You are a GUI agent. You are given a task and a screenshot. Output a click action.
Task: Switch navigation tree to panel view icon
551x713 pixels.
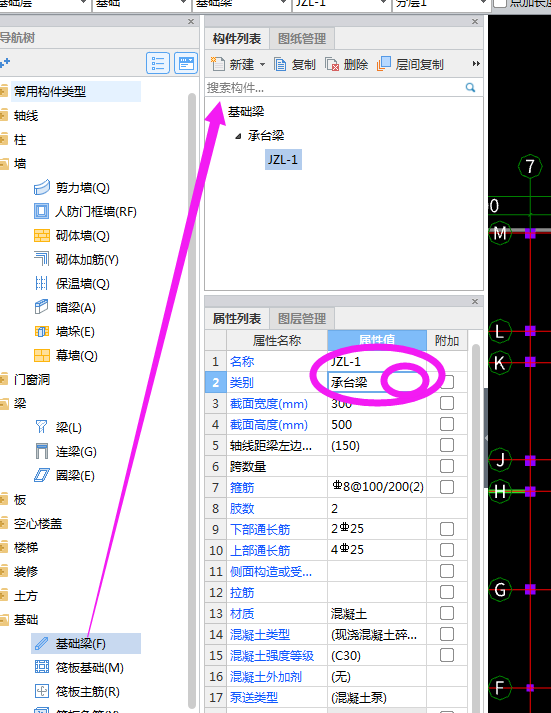pos(186,63)
